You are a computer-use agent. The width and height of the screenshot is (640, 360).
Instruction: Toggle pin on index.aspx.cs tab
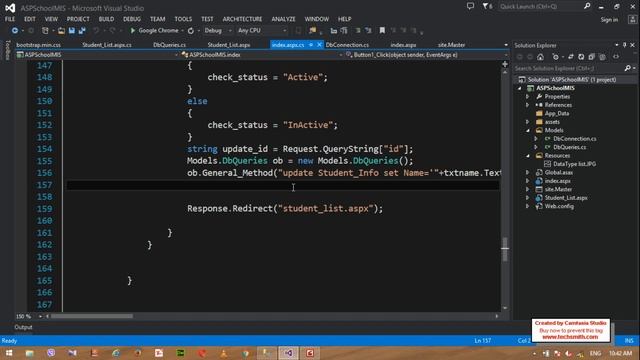311,45
